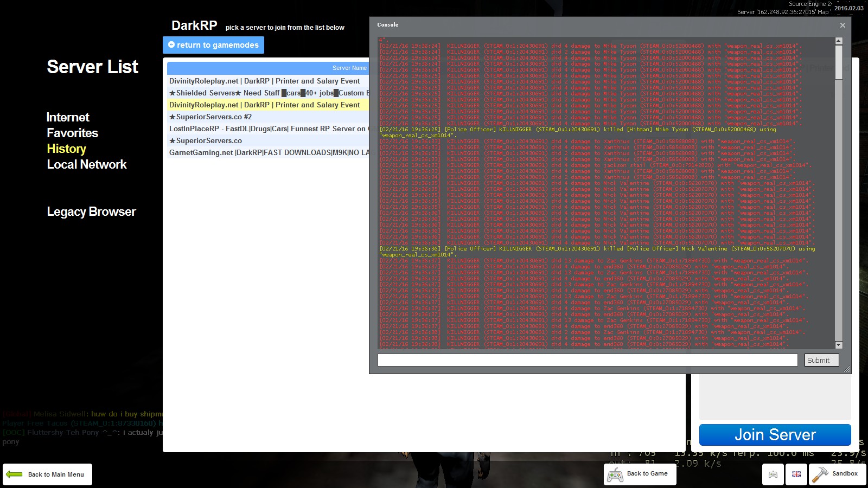
Task: Click the console Submit button
Action: pos(821,360)
